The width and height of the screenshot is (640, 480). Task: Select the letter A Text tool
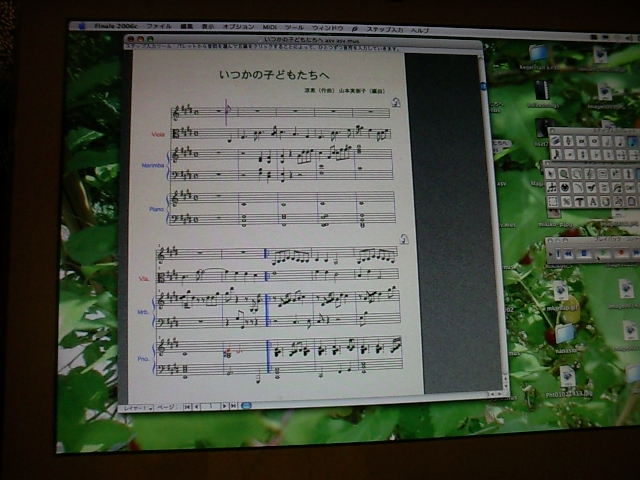point(592,202)
